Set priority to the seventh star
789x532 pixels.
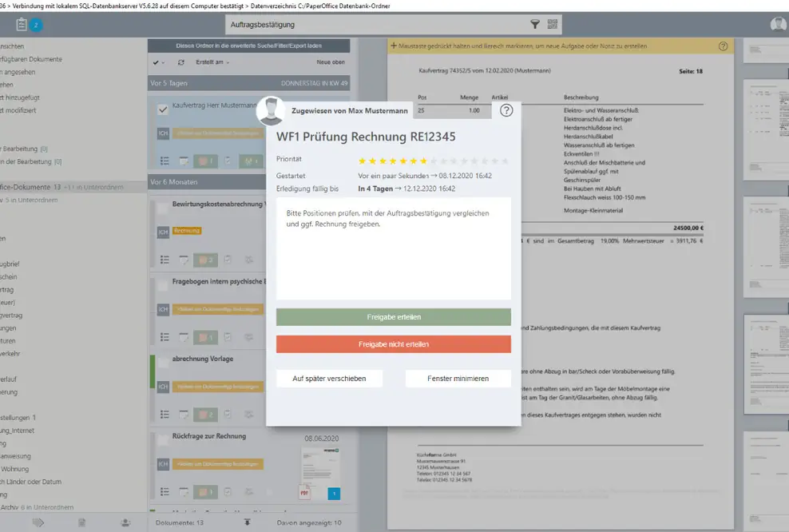point(423,161)
